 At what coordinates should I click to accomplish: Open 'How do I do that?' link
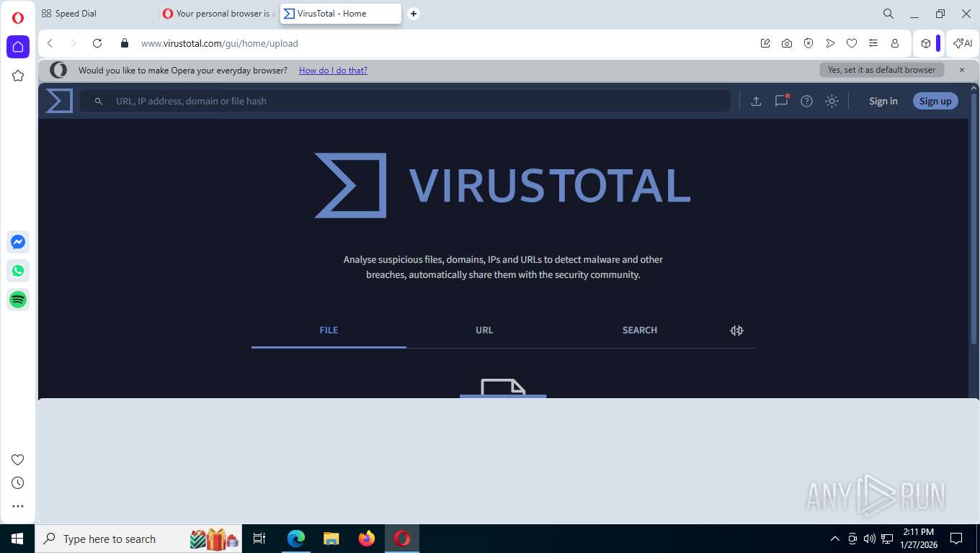[333, 70]
